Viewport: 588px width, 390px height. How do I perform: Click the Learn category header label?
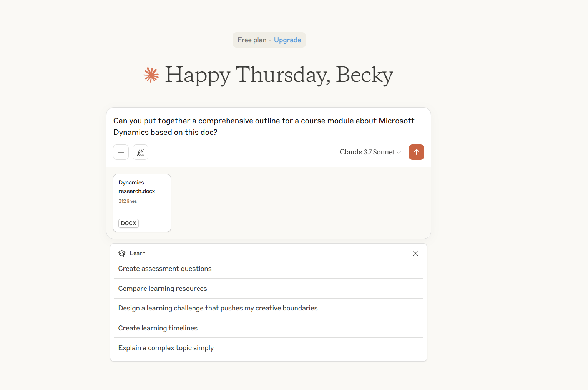point(138,253)
